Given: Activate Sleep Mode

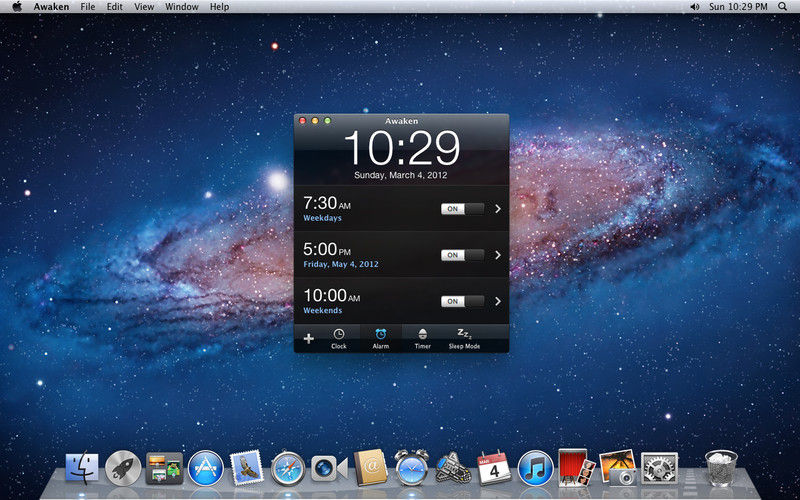Looking at the screenshot, I should (x=464, y=339).
